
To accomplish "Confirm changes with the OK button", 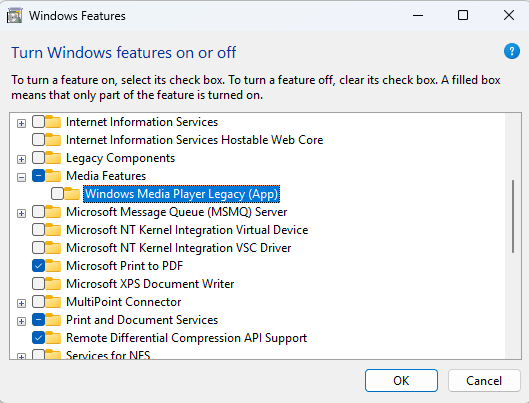I will 401,380.
